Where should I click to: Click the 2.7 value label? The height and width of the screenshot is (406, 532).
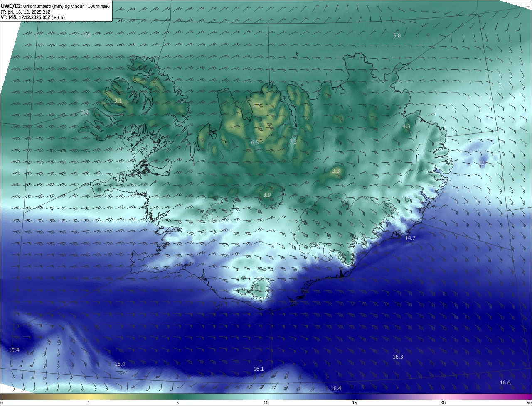[x=256, y=105]
